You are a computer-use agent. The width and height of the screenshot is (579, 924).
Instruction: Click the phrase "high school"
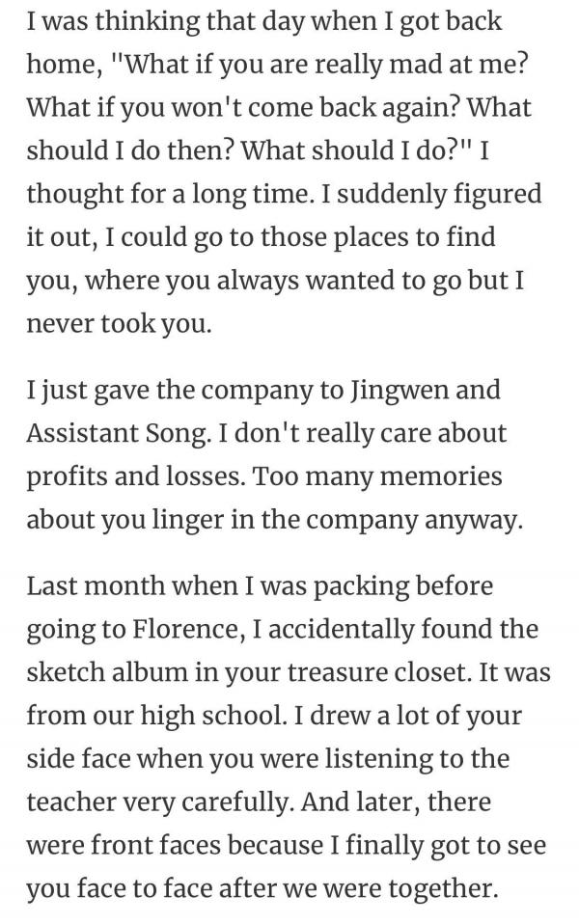(x=211, y=716)
